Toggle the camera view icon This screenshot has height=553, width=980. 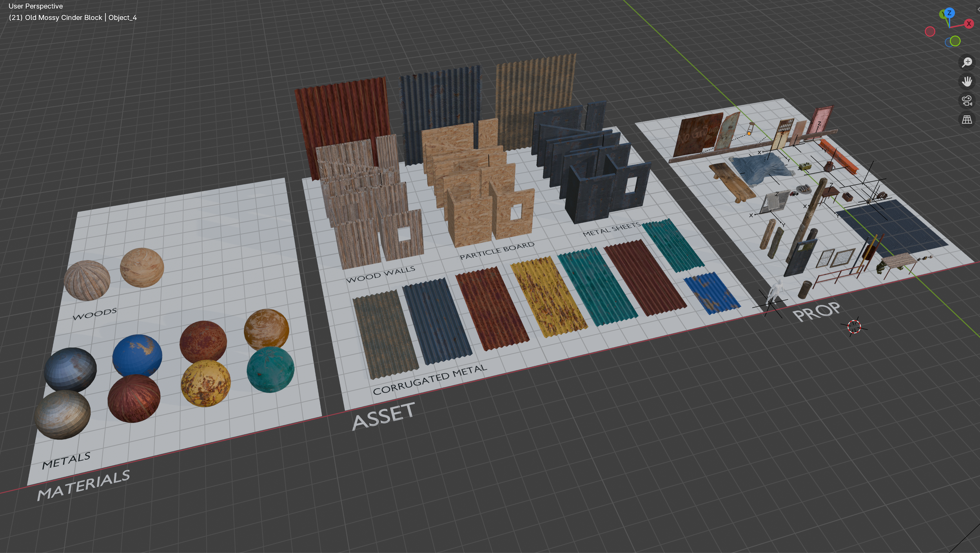[x=967, y=101]
